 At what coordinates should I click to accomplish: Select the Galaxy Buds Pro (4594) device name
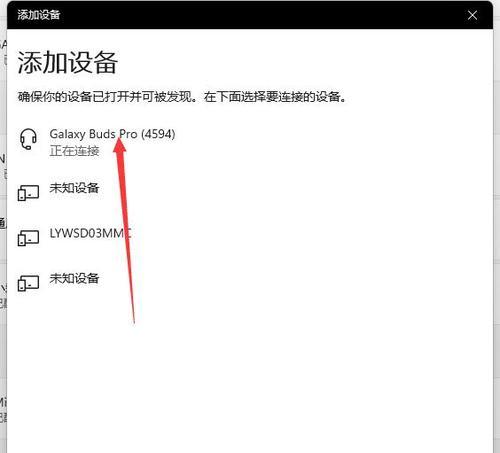click(112, 134)
